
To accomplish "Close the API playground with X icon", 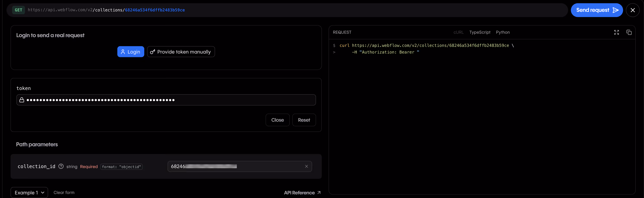I will pos(633,10).
